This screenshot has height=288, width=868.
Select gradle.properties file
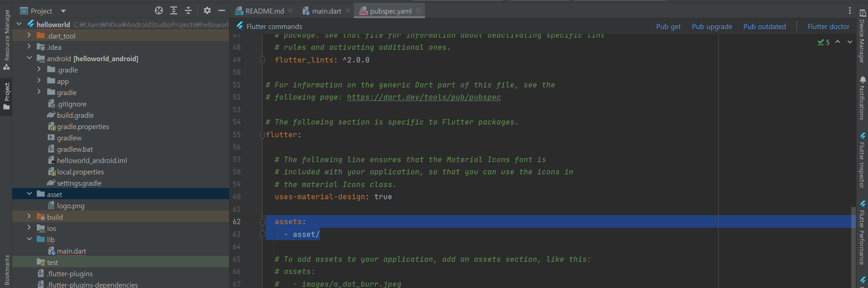click(83, 126)
